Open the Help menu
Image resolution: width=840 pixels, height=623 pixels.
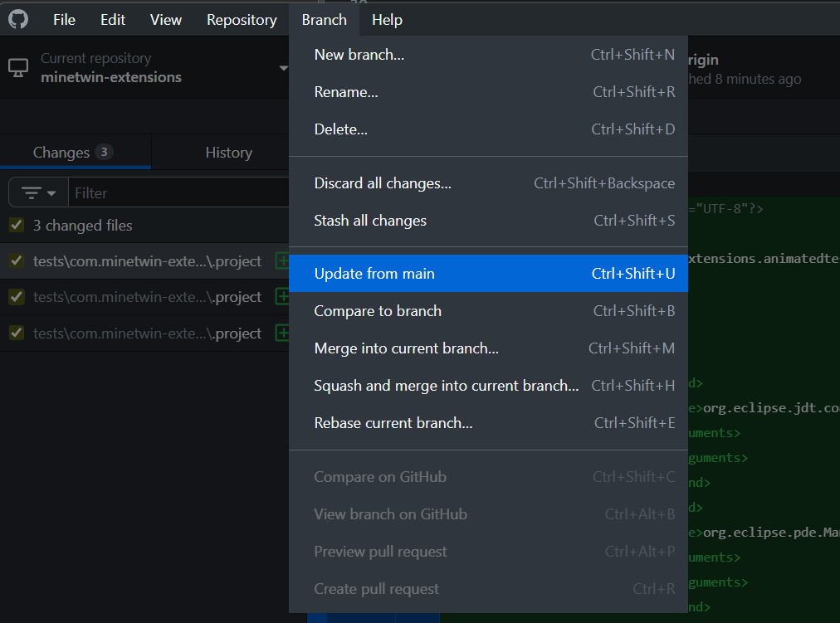[387, 20]
